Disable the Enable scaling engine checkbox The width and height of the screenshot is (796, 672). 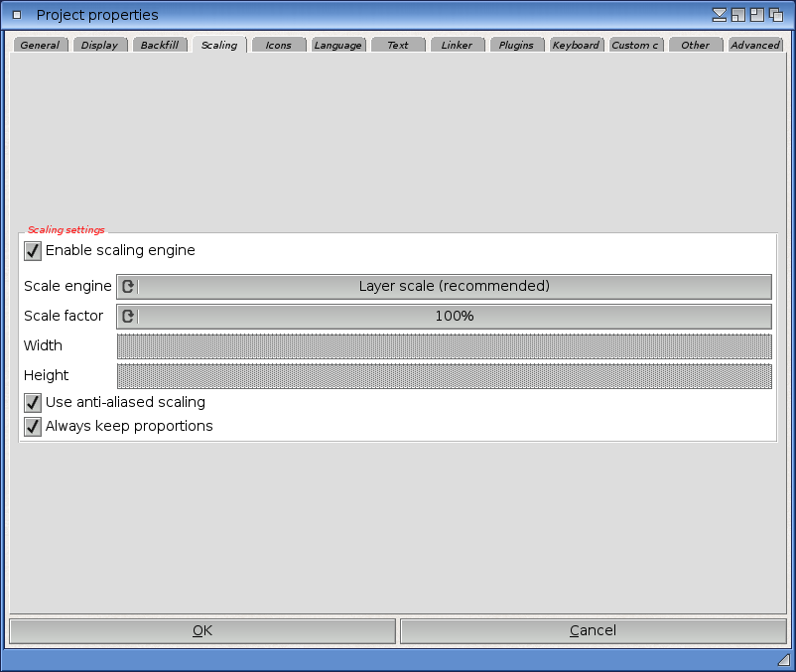pos(33,251)
